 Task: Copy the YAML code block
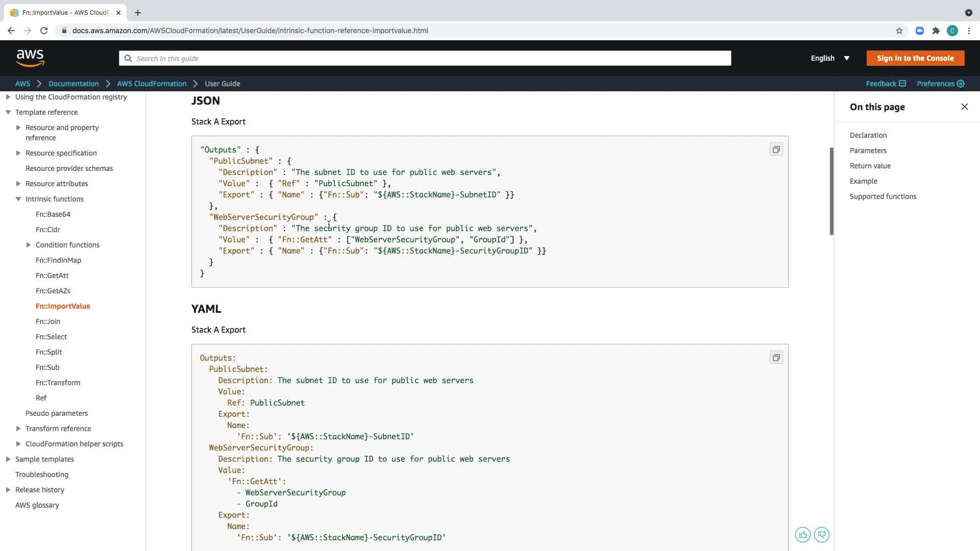click(776, 358)
